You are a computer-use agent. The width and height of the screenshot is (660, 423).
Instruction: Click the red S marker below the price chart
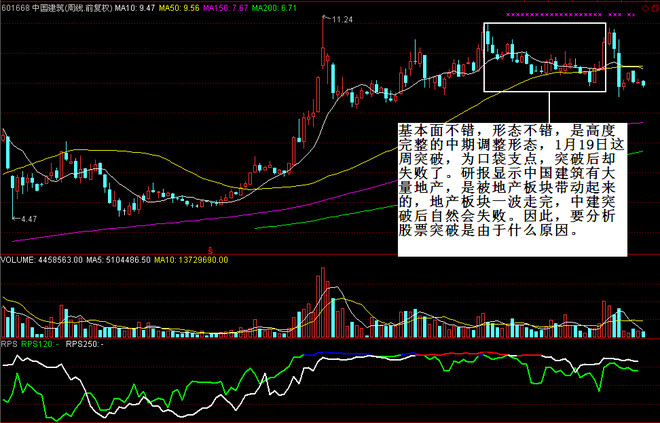[x=211, y=250]
